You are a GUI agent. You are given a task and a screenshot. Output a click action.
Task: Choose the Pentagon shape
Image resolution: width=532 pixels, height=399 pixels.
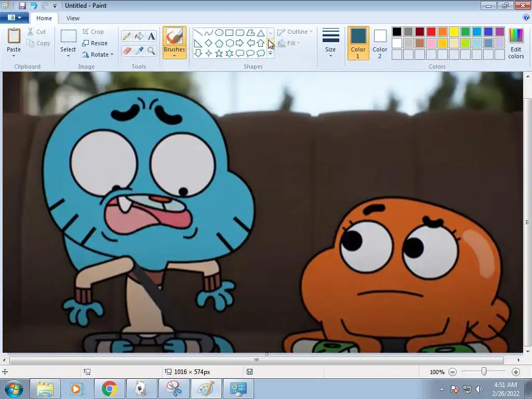click(x=219, y=43)
